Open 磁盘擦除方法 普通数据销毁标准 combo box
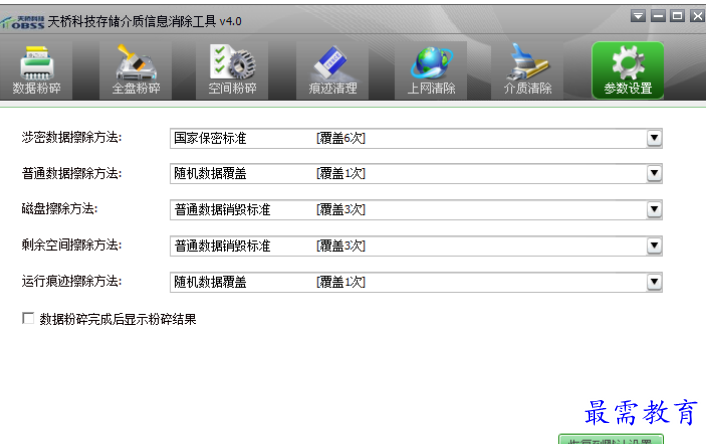 click(x=416, y=209)
